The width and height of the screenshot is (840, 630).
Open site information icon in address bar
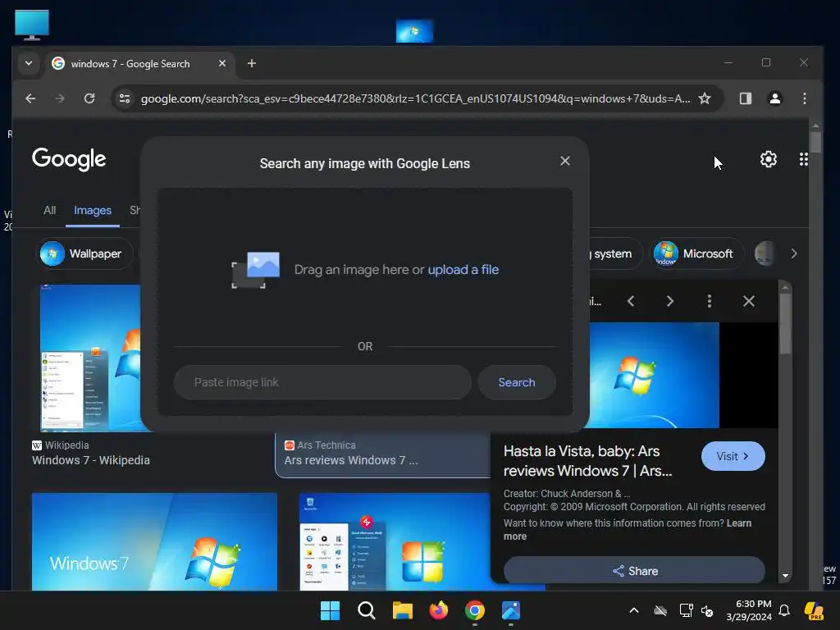point(125,98)
